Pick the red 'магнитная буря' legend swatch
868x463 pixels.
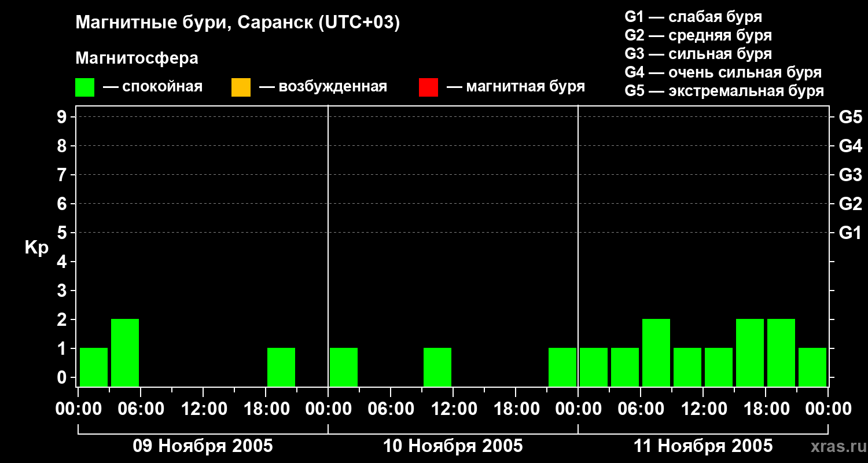[428, 87]
